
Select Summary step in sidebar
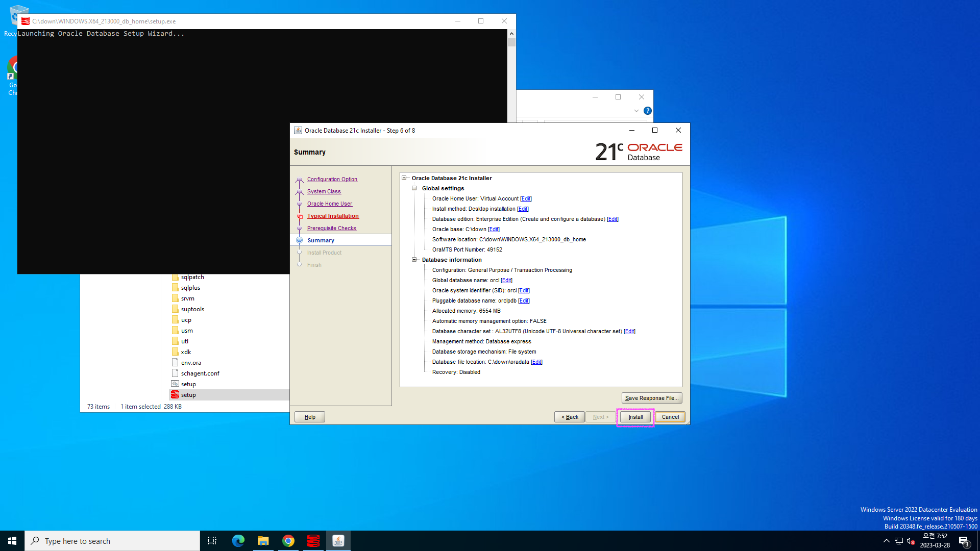coord(321,240)
